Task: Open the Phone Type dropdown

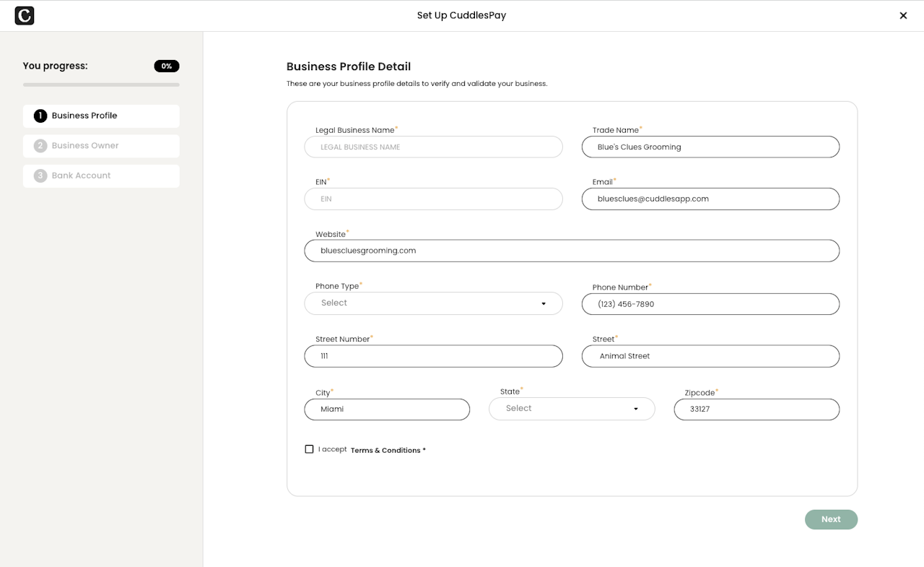Action: tap(433, 303)
